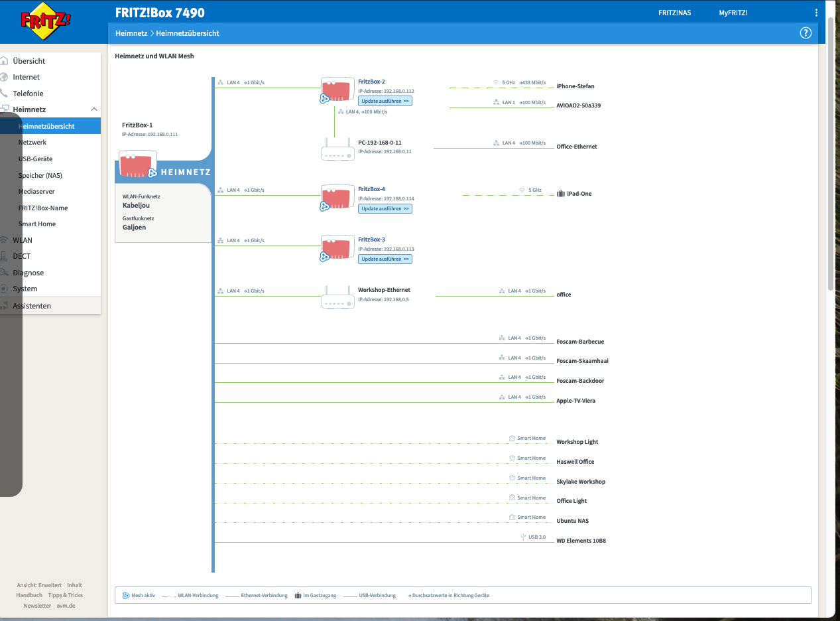Screen dimensions: 840x621
Task: Click the FritzBox-3 router icon
Action: tap(337, 249)
